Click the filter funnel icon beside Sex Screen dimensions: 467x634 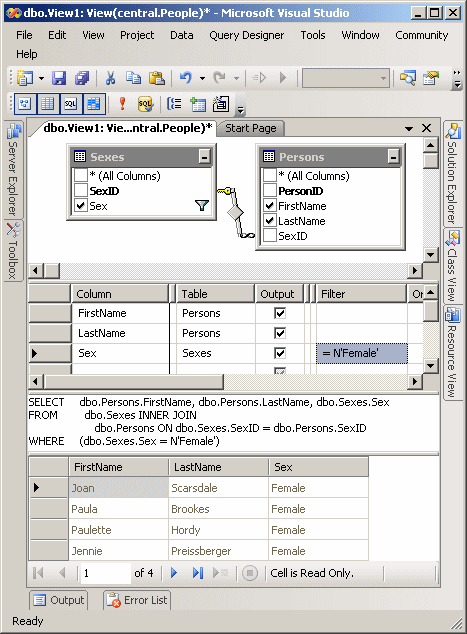(202, 206)
